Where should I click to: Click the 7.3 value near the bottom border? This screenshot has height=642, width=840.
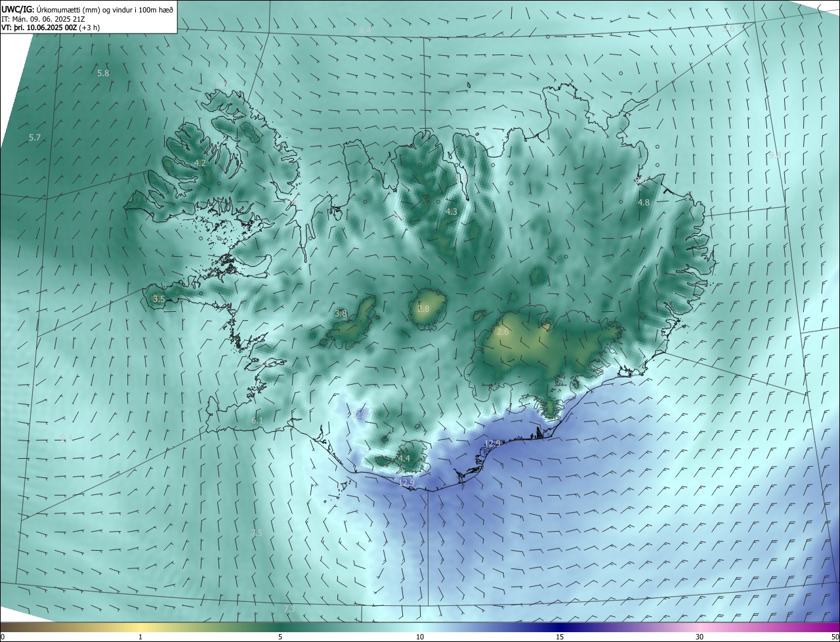289,610
